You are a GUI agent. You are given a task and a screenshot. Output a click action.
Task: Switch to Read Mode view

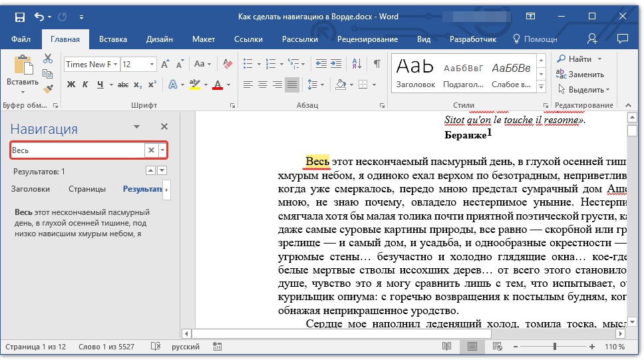pyautogui.click(x=446, y=347)
